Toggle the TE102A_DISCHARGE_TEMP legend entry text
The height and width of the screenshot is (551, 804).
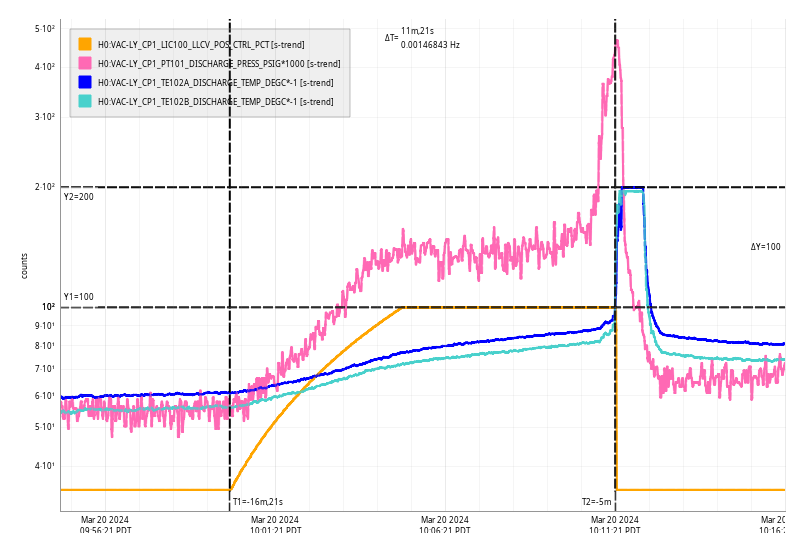[215, 82]
